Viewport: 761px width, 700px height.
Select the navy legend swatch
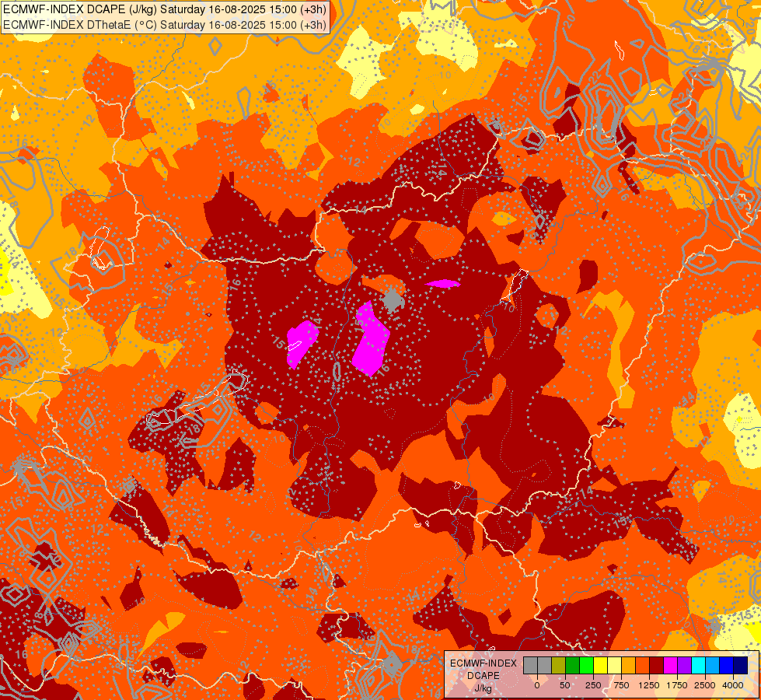click(x=741, y=666)
